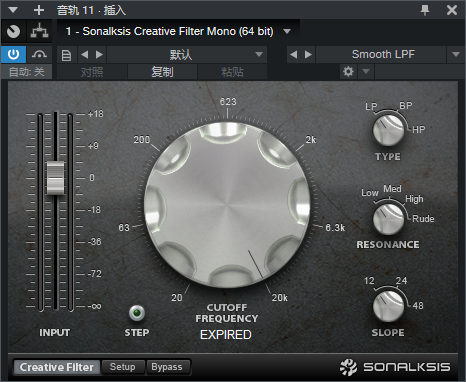Click the 音轨 11 - 插入 title text
This screenshot has width=466, height=382.
click(91, 10)
